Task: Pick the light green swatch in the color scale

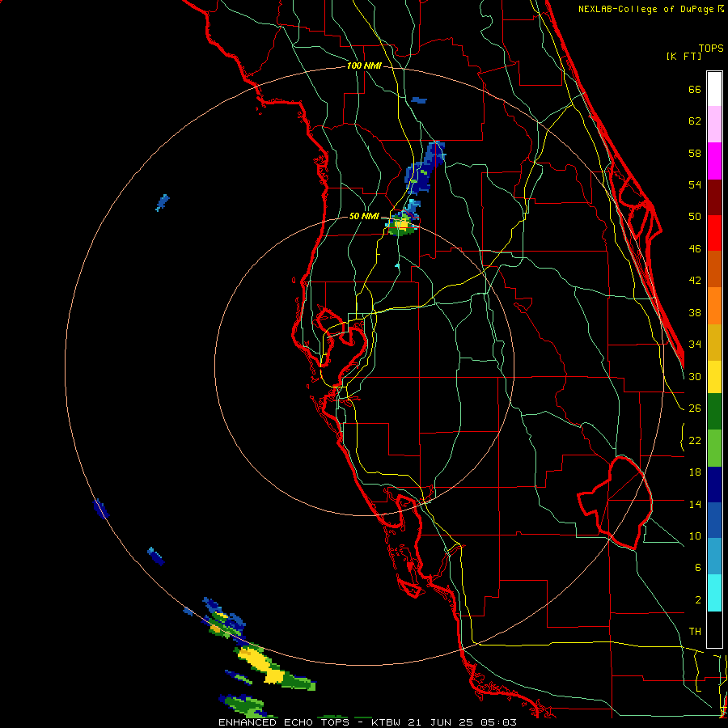Action: [714, 448]
